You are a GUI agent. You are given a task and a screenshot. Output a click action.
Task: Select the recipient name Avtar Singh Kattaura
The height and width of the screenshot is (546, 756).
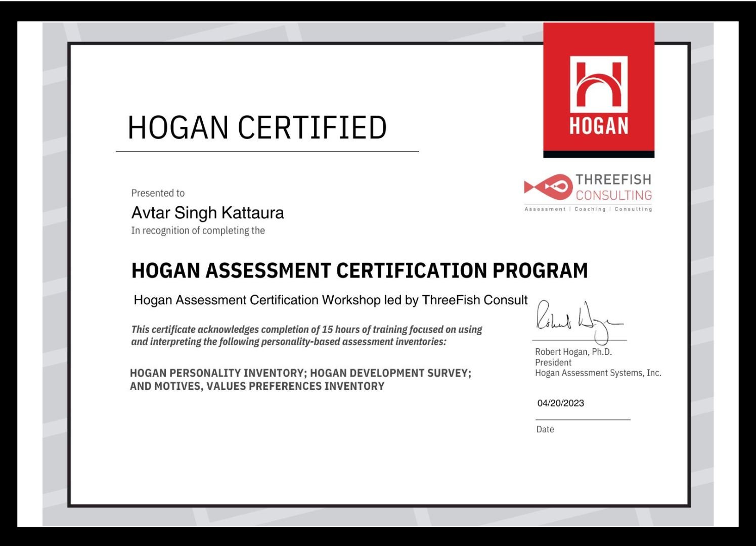(207, 213)
